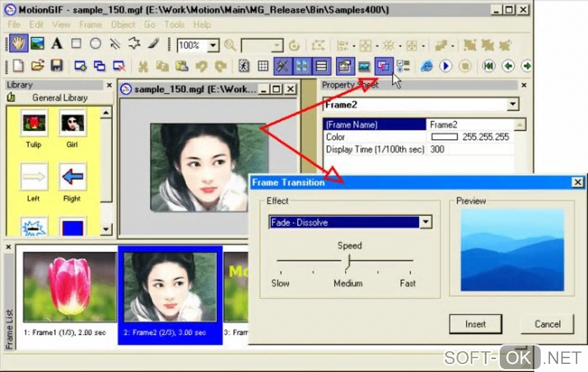Click the open folder icon
Viewport: 588px width, 372px height.
click(x=37, y=66)
